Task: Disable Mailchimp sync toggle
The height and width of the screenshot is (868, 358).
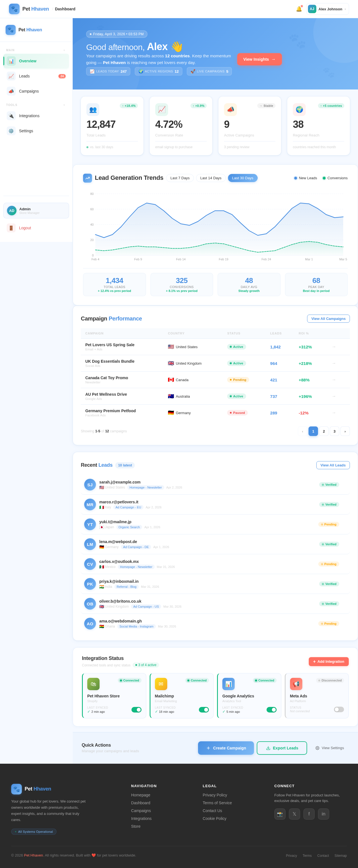Action: click(204, 710)
